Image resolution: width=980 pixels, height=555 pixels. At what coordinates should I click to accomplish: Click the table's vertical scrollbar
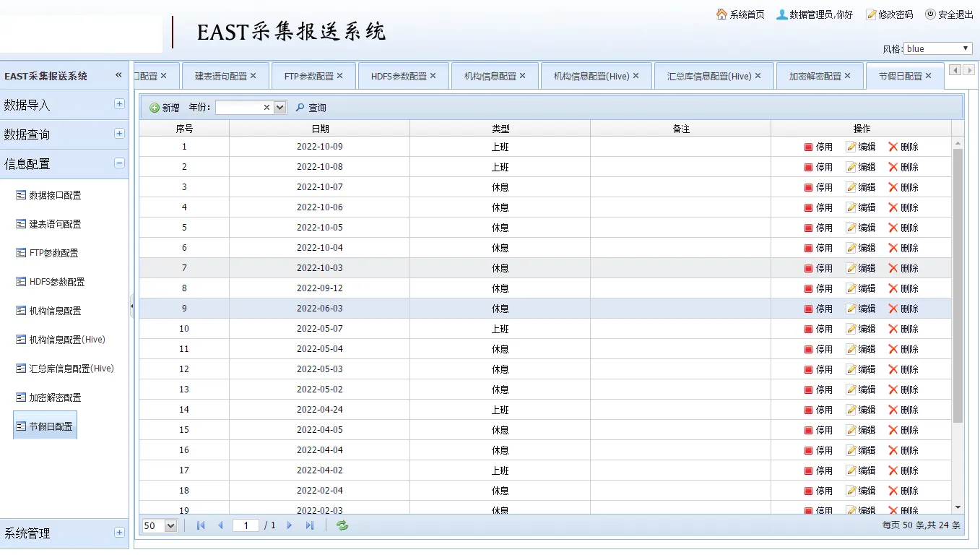tap(958, 289)
